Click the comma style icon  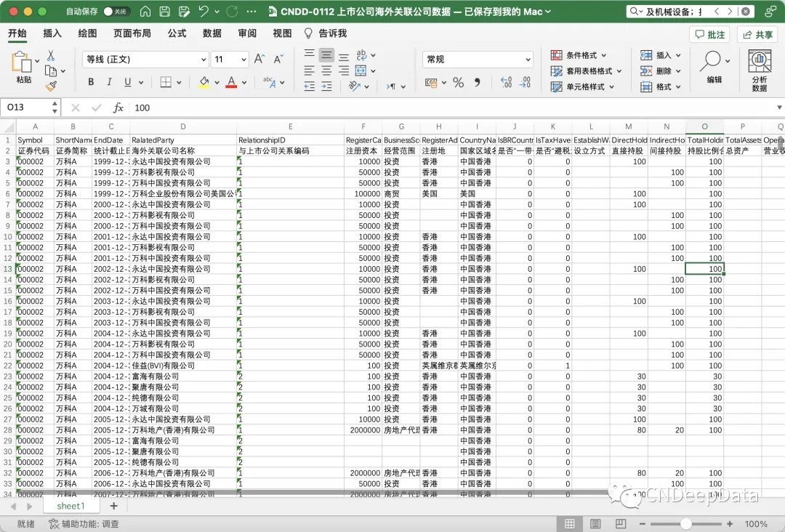click(477, 83)
